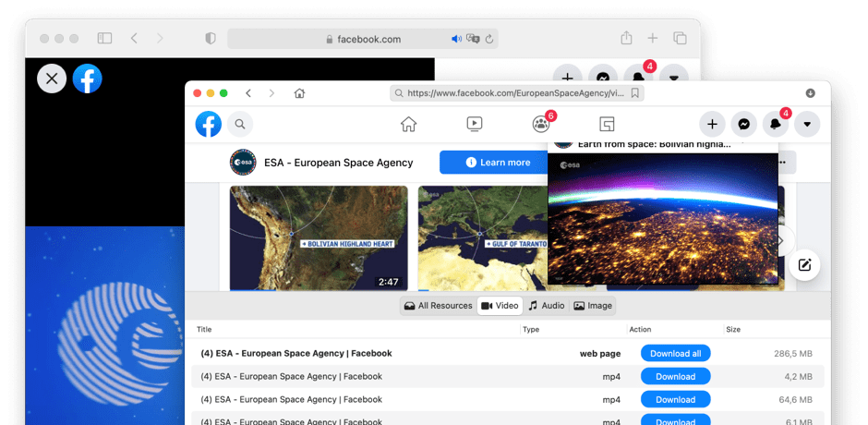Click the Create plus button in front window
The width and height of the screenshot is (868, 425).
(x=713, y=124)
